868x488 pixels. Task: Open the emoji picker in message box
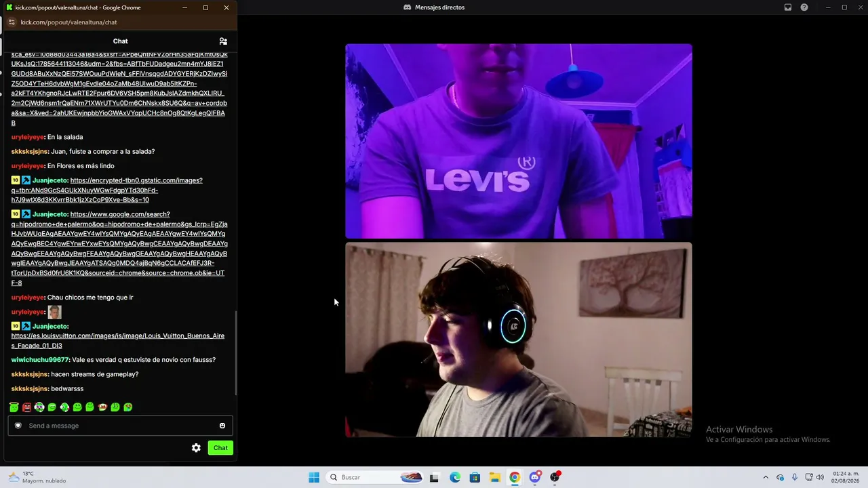coord(222,426)
